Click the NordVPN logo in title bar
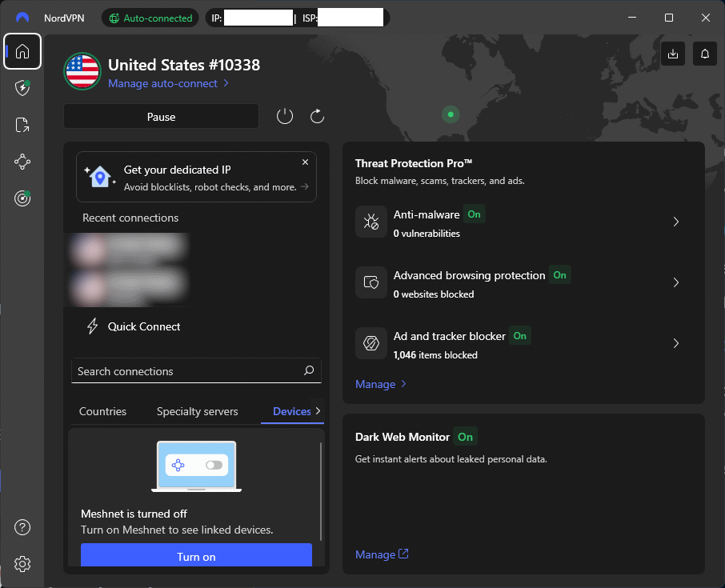 [22, 18]
